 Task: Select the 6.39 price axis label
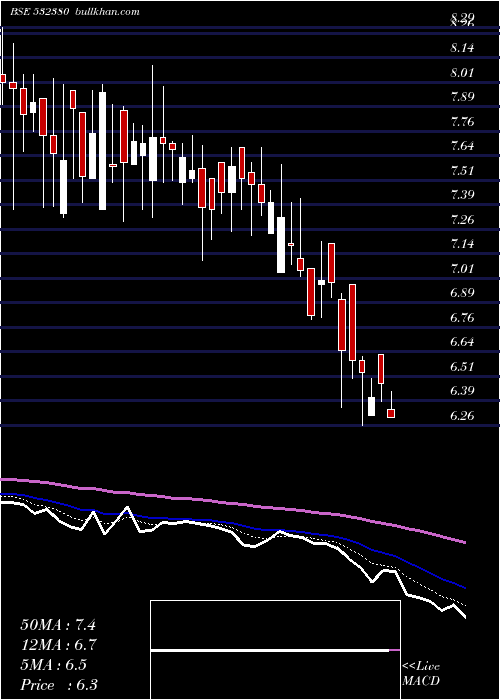pos(462,391)
